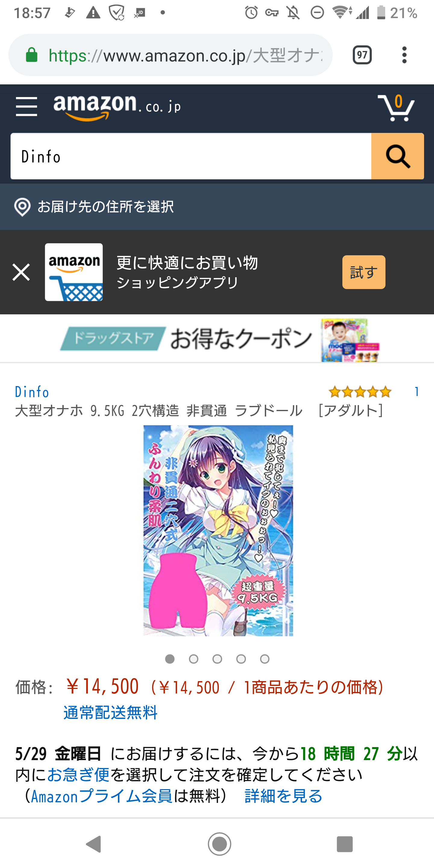Tap the orange search magnifier button

coord(397,156)
